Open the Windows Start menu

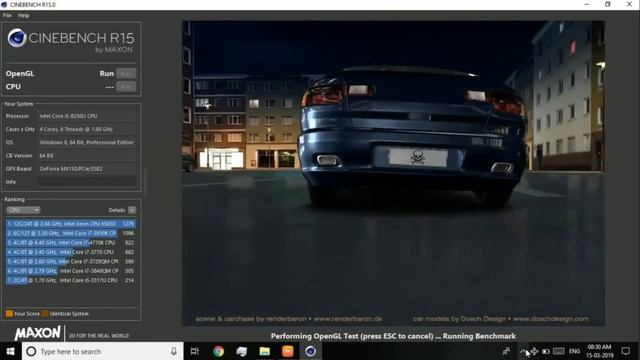tap(10, 351)
